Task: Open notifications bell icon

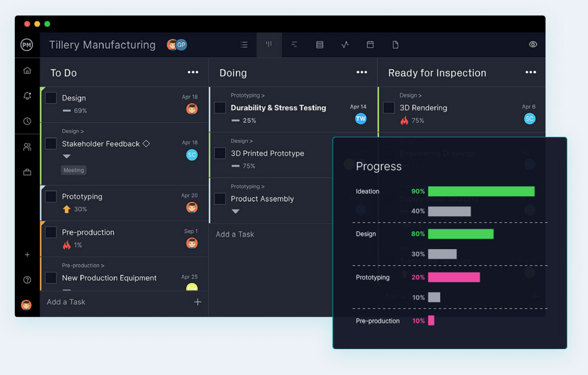Action: [27, 96]
